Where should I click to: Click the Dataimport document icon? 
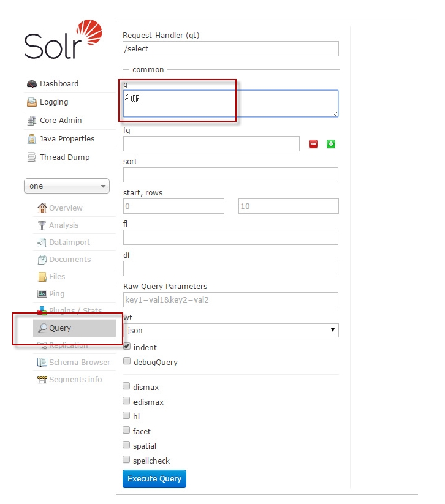pos(42,243)
